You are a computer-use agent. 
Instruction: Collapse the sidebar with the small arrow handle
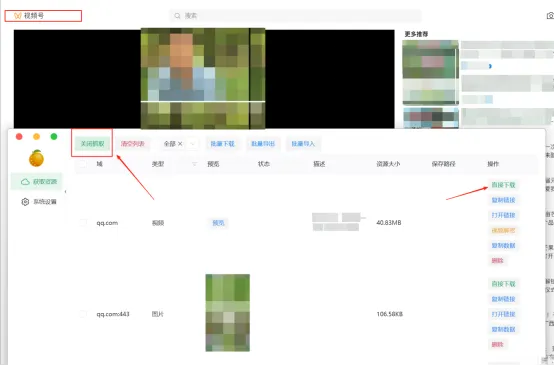coord(65,191)
